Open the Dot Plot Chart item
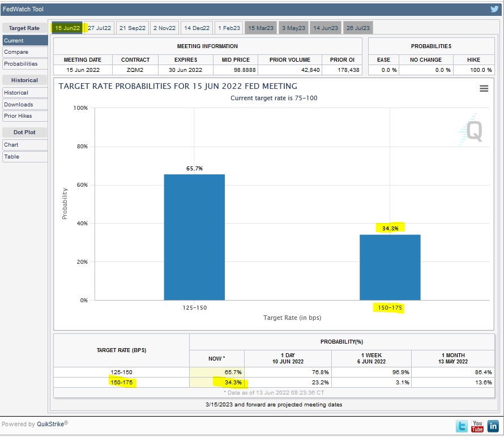Screen dimensions: 504x437 pyautogui.click(x=25, y=144)
